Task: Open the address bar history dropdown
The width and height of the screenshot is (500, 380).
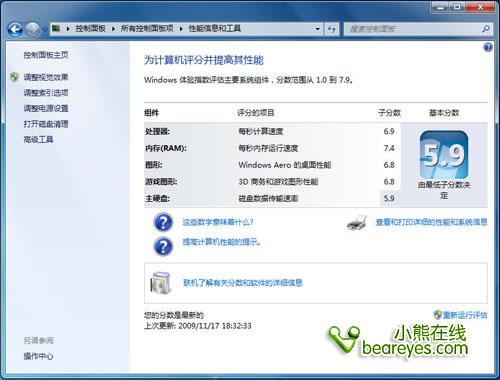Action: (318, 29)
